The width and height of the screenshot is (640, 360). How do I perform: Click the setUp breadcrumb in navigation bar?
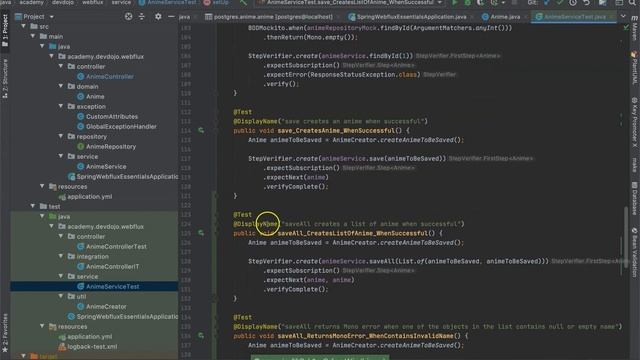pos(217,2)
